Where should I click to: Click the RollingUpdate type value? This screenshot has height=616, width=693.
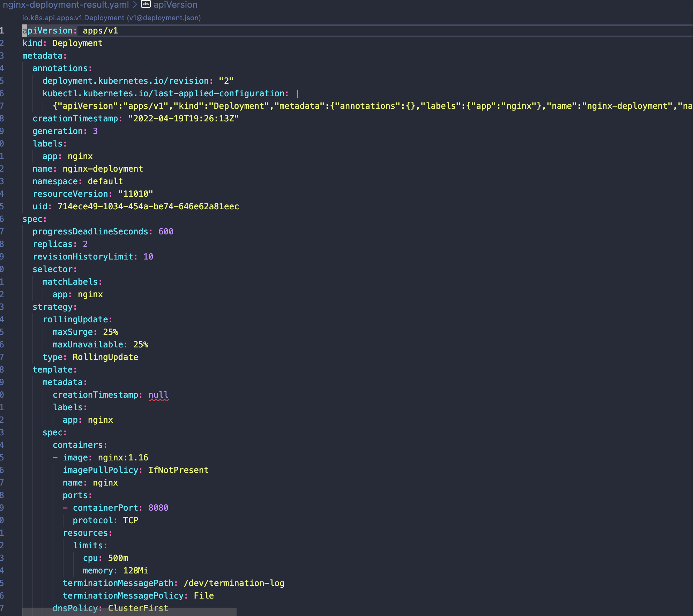click(105, 357)
